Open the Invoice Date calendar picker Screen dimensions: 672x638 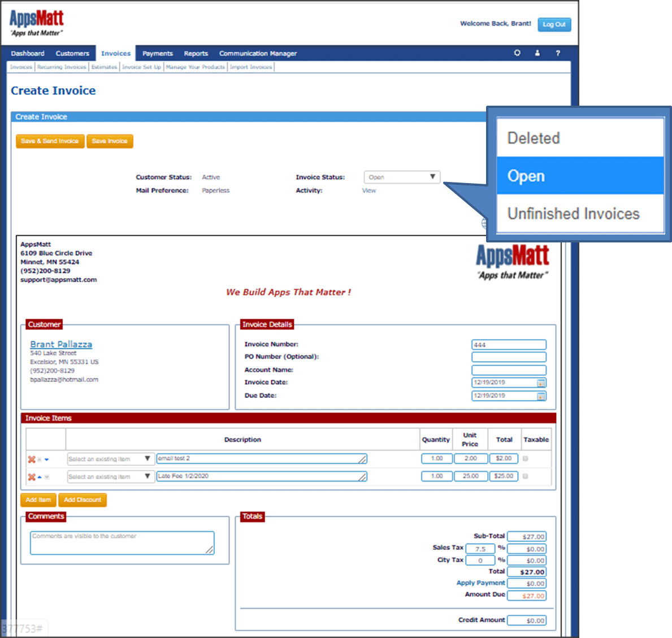click(541, 383)
